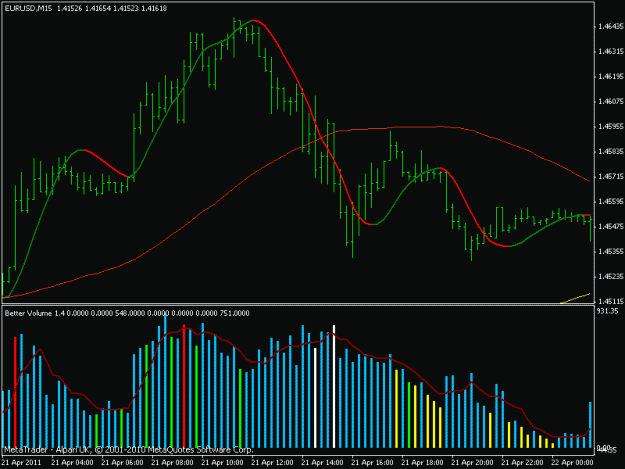Click price label 1.45955 on the axis
Image resolution: width=625 pixels, height=469 pixels.
pyautogui.click(x=611, y=127)
